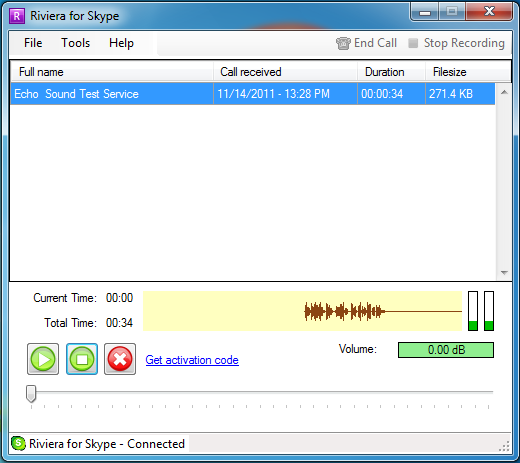Click the brown audio waveform display
Viewport: 520px width, 463px height.
point(302,311)
